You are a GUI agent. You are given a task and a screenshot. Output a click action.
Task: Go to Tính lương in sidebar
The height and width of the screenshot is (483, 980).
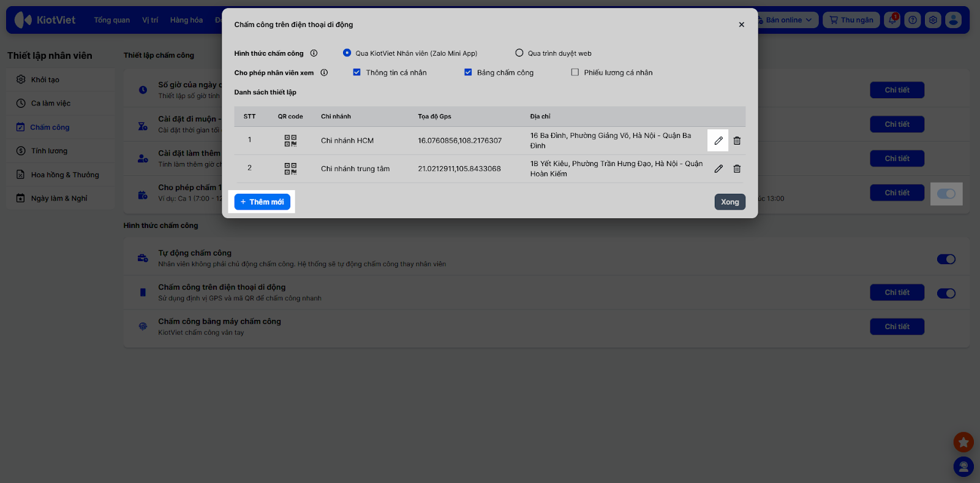coord(49,151)
